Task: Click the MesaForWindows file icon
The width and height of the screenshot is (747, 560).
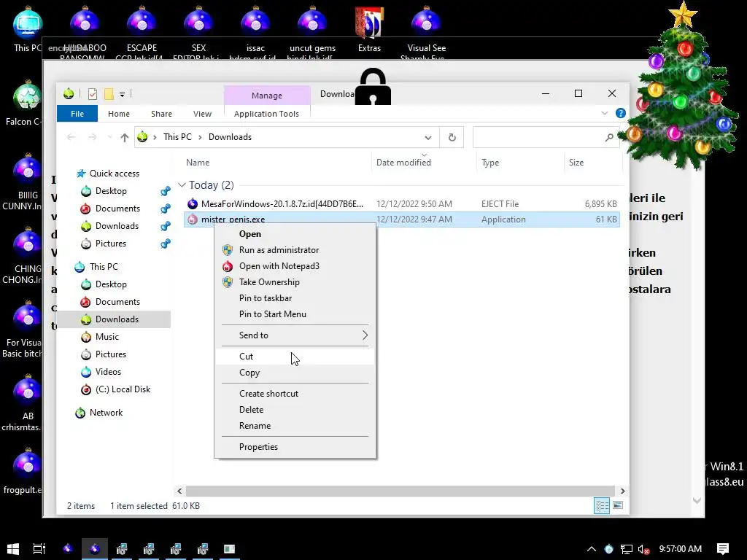Action: click(x=193, y=204)
